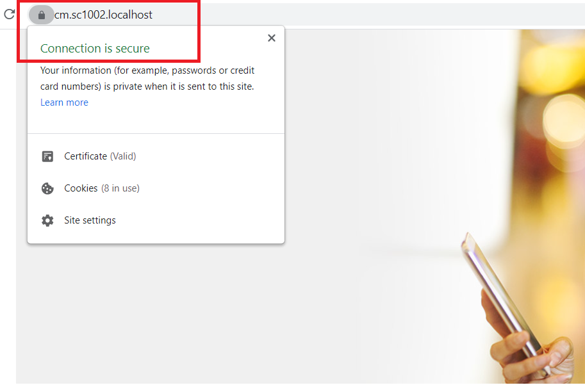585x392 pixels.
Task: Click the gray page area below popup
Action: click(x=186, y=313)
